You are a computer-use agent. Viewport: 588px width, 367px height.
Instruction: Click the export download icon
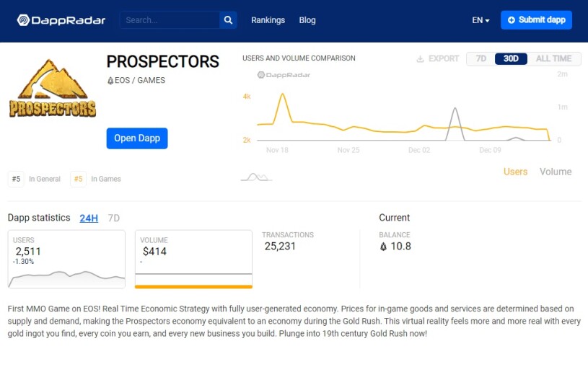[421, 59]
